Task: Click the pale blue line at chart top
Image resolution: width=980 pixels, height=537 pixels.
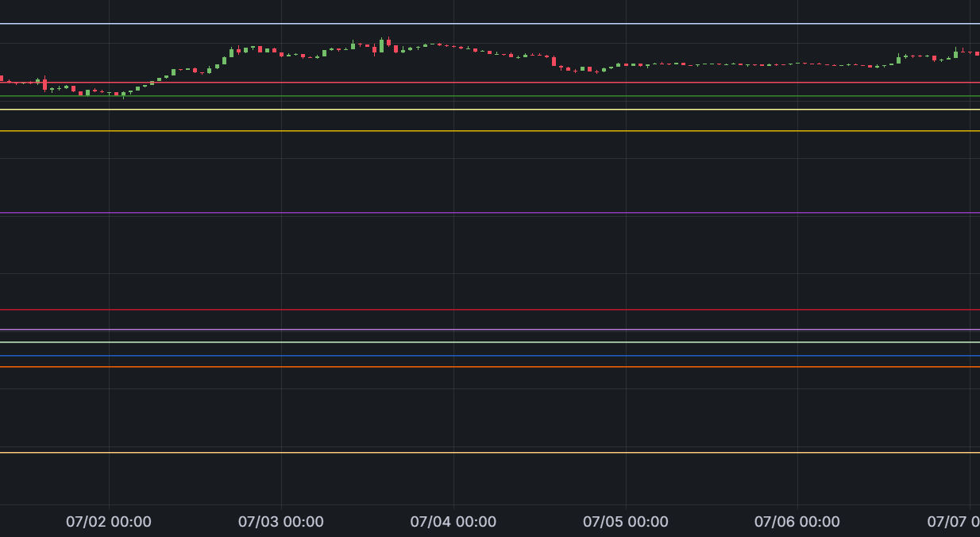Action: click(x=489, y=24)
